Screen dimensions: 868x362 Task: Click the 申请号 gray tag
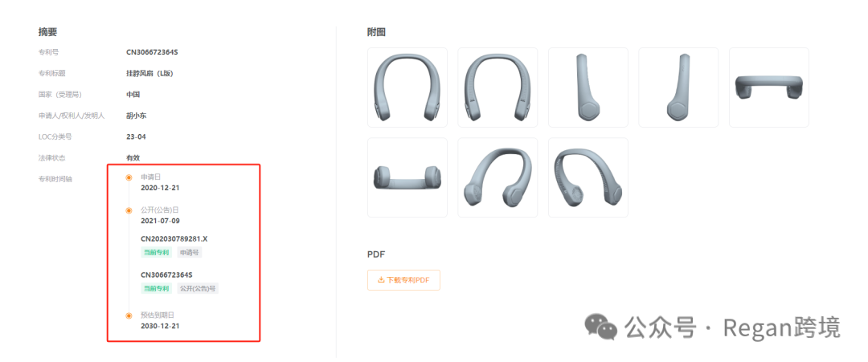click(190, 253)
